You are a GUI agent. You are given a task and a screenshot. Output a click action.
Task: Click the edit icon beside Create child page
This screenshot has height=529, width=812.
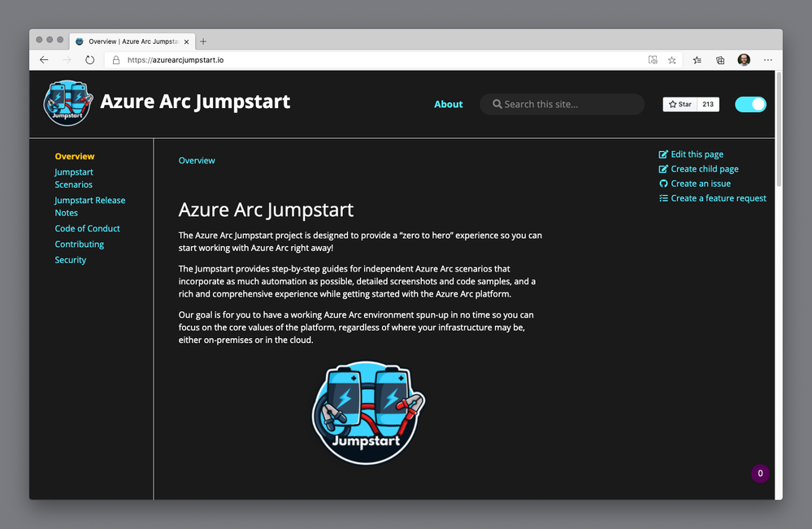tap(663, 169)
